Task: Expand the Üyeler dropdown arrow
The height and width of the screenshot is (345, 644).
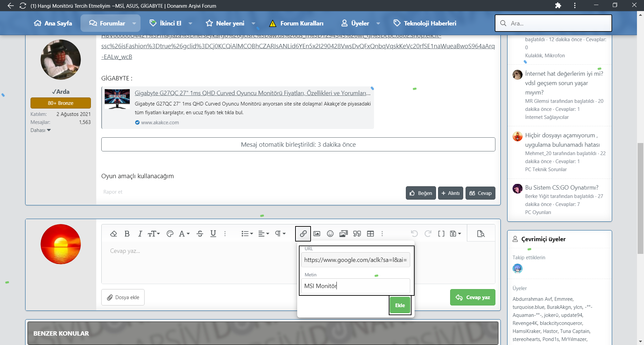Action: 378,23
